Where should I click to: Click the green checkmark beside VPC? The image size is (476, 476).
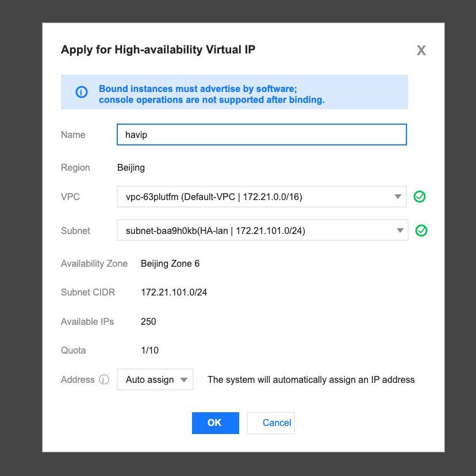click(420, 197)
